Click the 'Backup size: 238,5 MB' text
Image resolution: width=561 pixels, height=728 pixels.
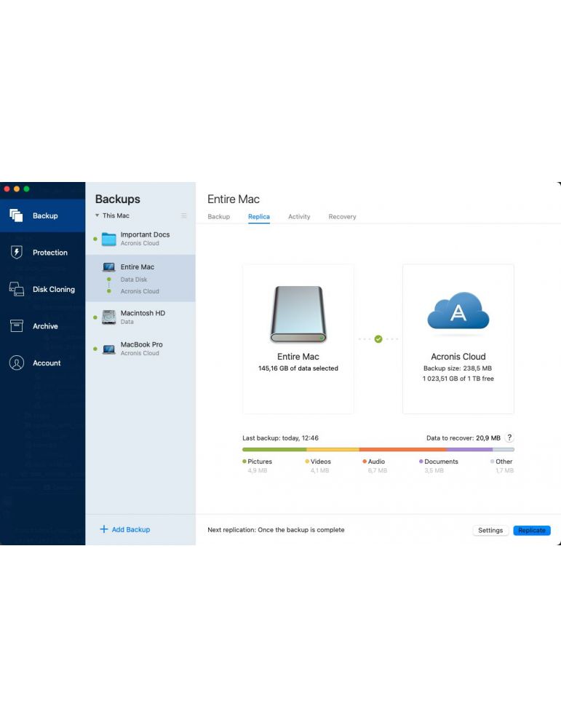click(x=458, y=368)
